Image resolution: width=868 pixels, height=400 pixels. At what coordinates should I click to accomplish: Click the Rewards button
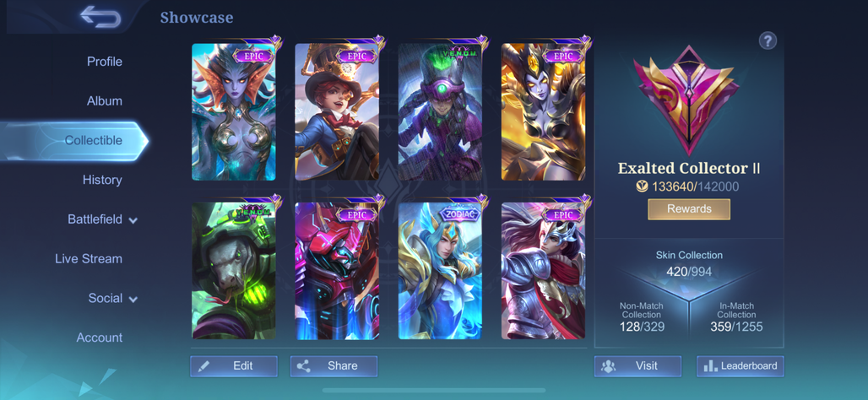pos(689,209)
